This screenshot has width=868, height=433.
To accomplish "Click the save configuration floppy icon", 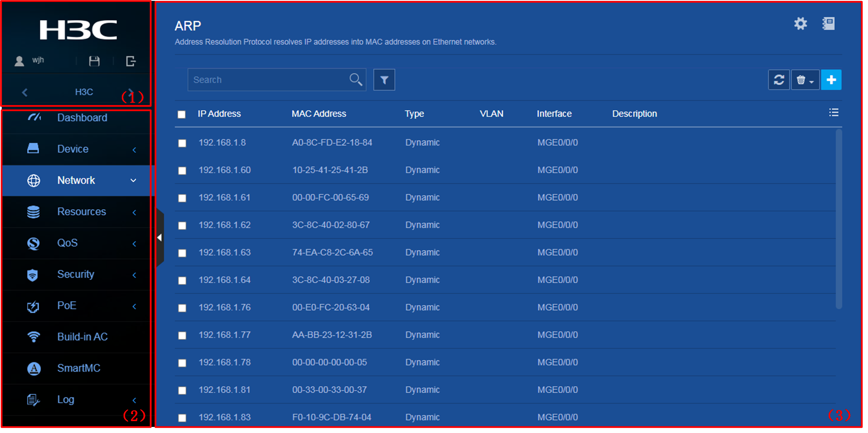I will click(x=95, y=61).
